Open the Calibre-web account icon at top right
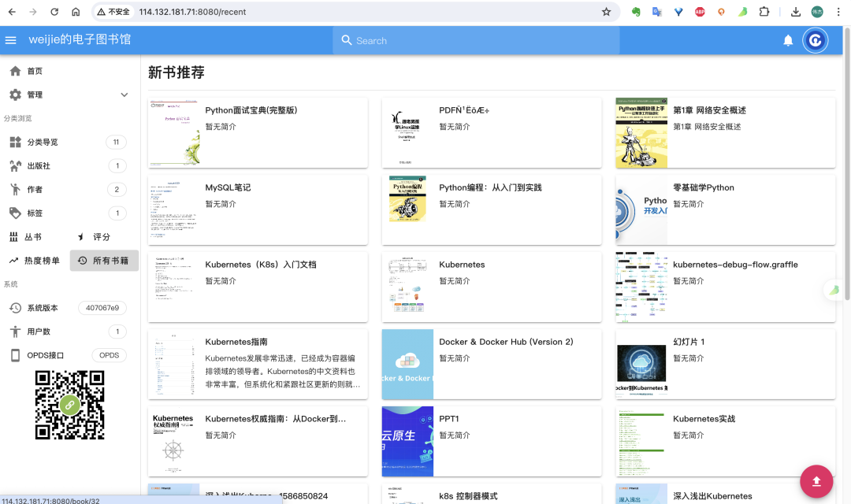 (816, 40)
